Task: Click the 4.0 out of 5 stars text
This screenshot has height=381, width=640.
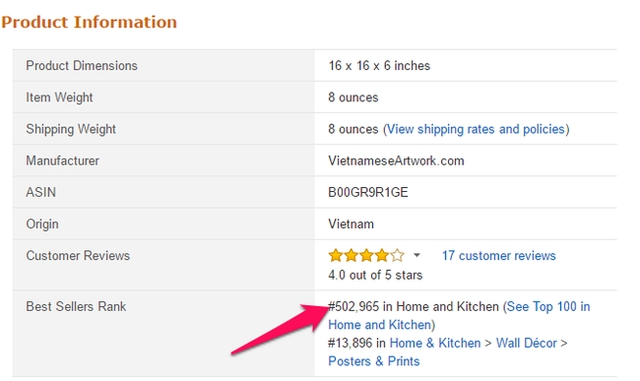Action: pos(375,275)
